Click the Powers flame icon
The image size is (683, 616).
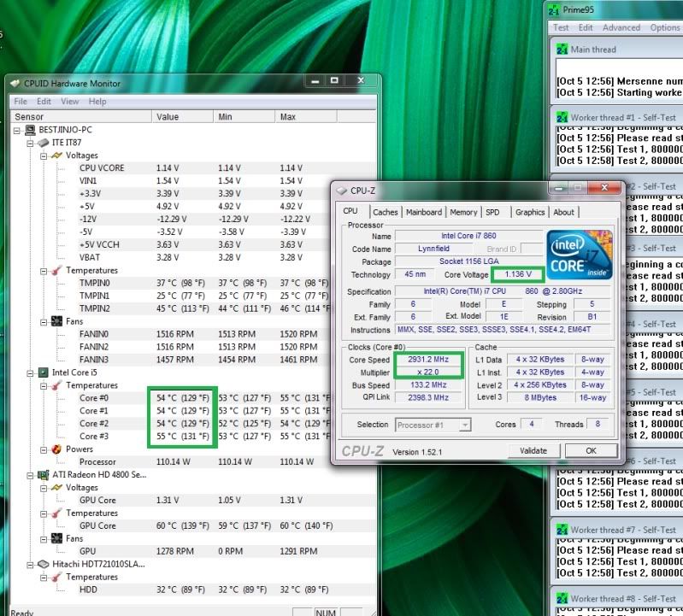[56, 449]
